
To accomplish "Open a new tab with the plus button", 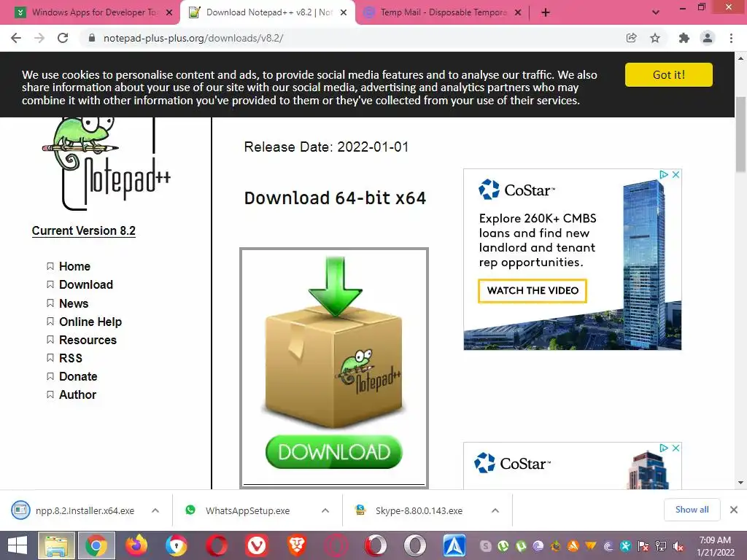I will pos(546,12).
